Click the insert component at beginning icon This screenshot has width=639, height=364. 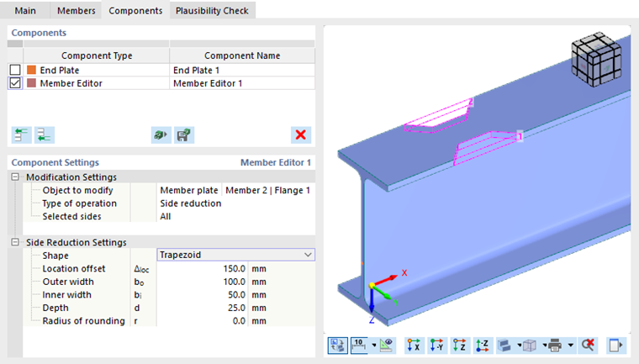[21, 135]
